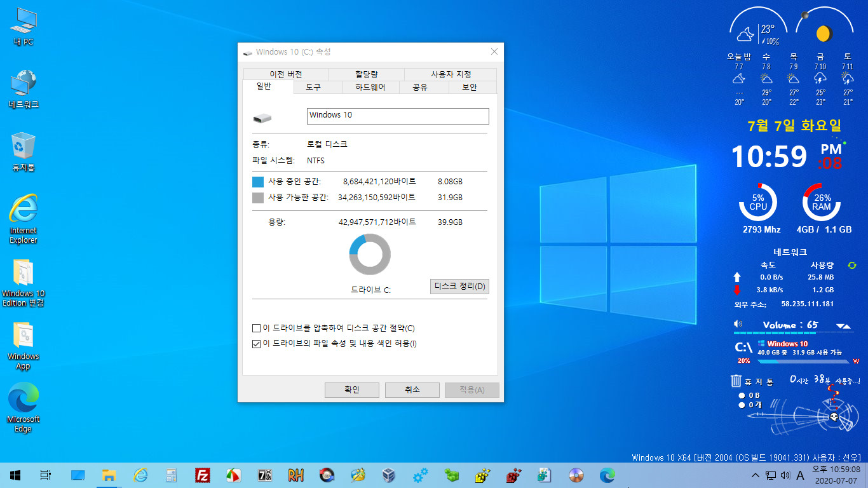This screenshot has height=488, width=868.
Task: Click the network icon in system tray
Action: 770,475
